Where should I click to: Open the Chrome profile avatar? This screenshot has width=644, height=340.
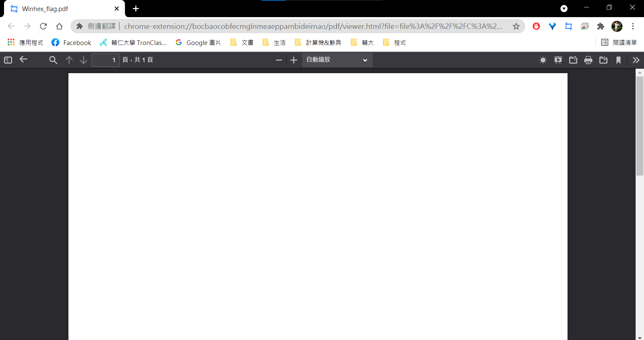(617, 26)
